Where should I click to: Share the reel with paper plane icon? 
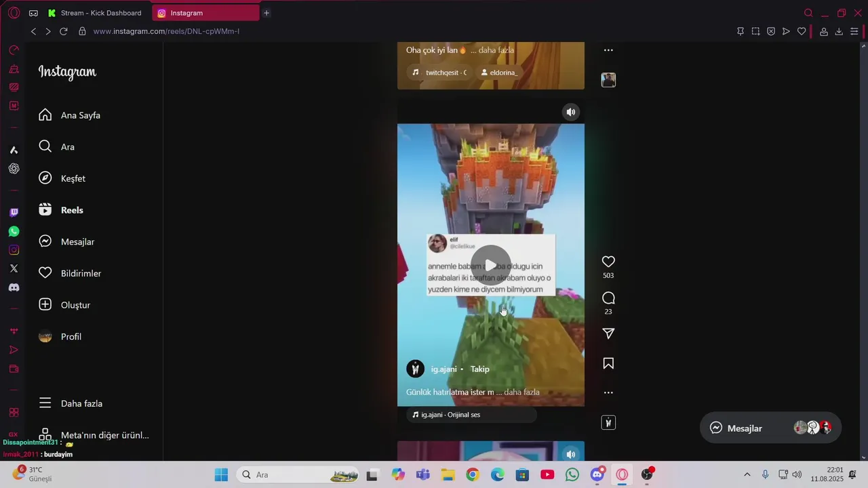(608, 333)
